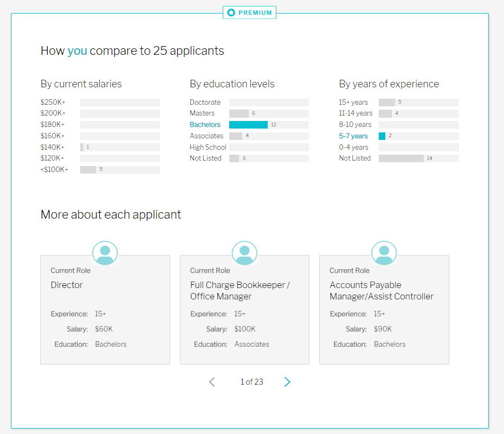Image resolution: width=504 pixels, height=434 pixels.
Task: Click the 8-10 years experience label
Action: tap(355, 125)
